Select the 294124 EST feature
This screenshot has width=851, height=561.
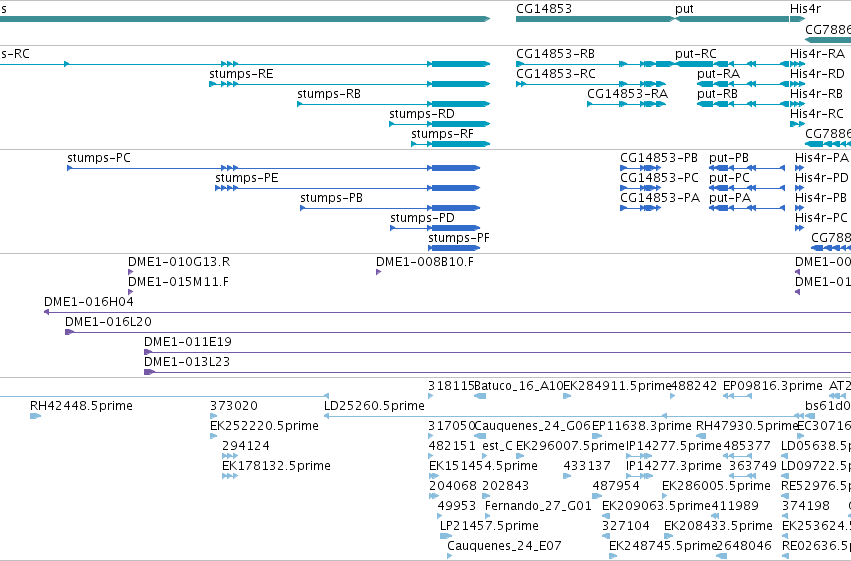pyautogui.click(x=230, y=456)
